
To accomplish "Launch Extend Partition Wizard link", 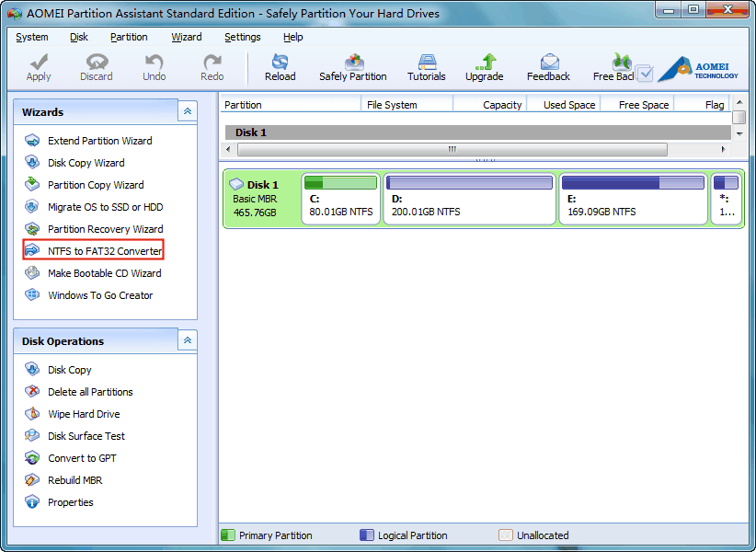I will click(x=100, y=141).
